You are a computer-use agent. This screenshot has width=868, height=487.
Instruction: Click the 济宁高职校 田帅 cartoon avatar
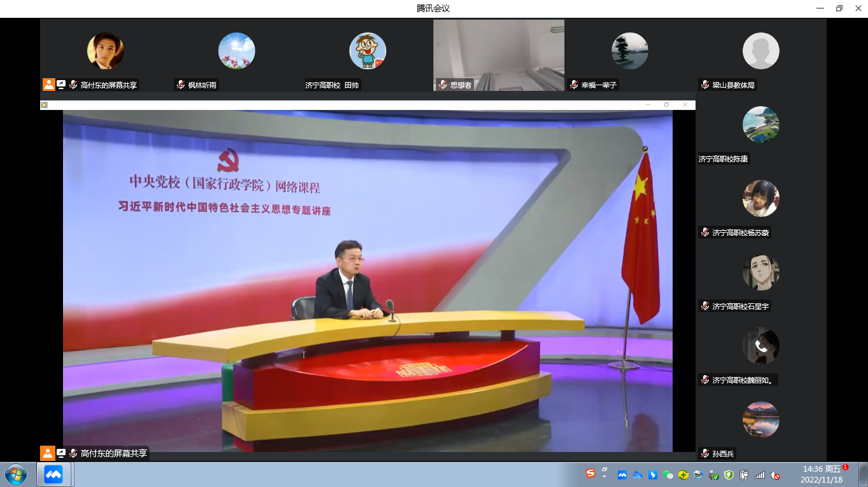368,51
